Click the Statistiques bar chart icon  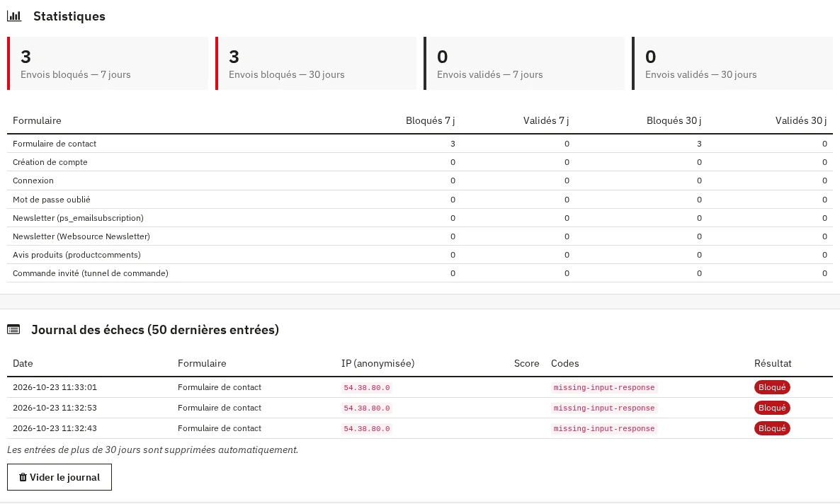tap(14, 16)
